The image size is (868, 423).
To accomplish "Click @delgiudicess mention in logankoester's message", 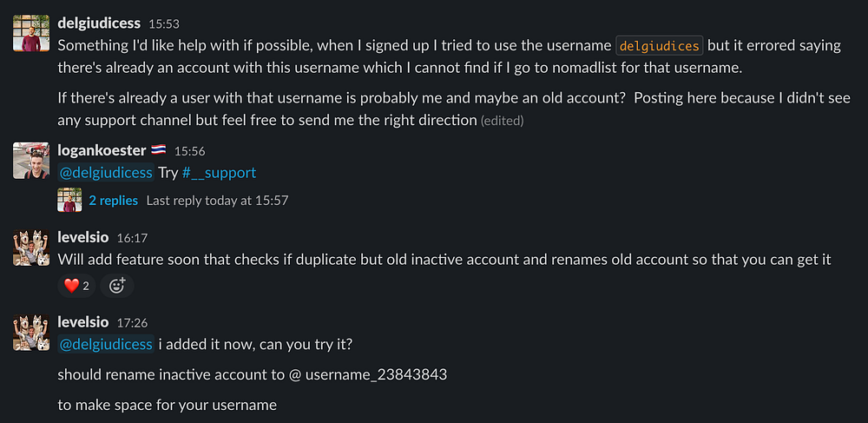I will coord(105,173).
